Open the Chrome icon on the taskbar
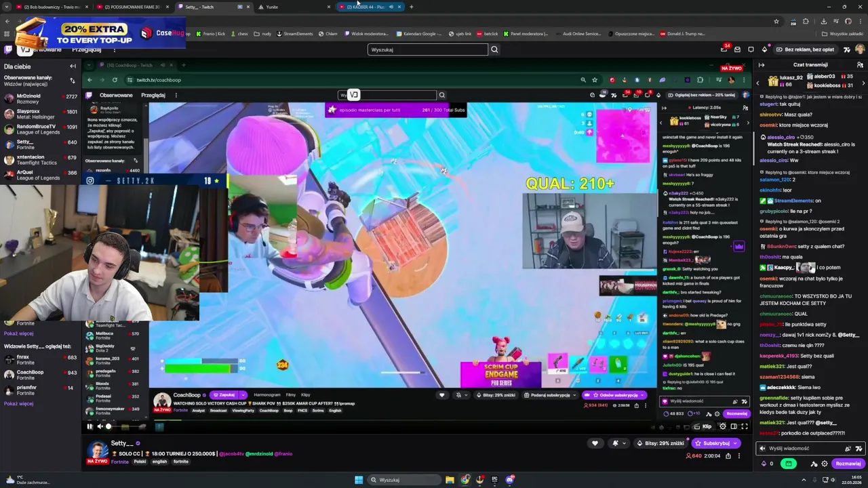Viewport: 868px width, 488px height. (465, 480)
